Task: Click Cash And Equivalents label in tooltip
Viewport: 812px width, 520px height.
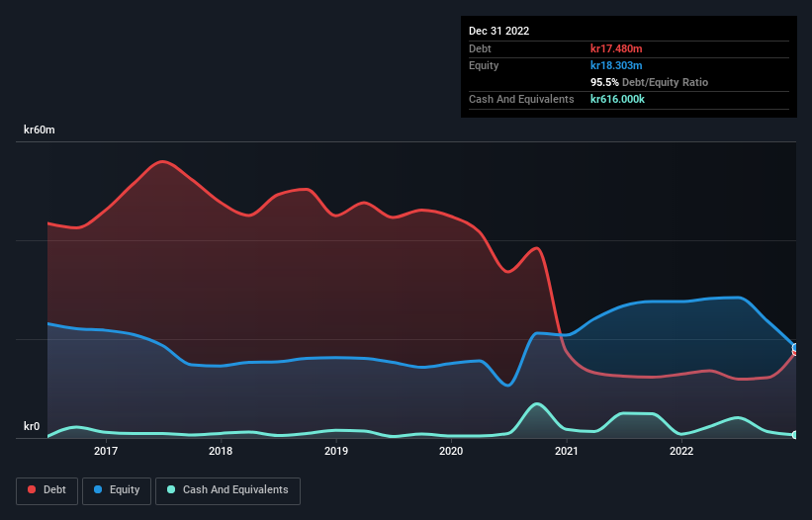Action: click(x=521, y=99)
